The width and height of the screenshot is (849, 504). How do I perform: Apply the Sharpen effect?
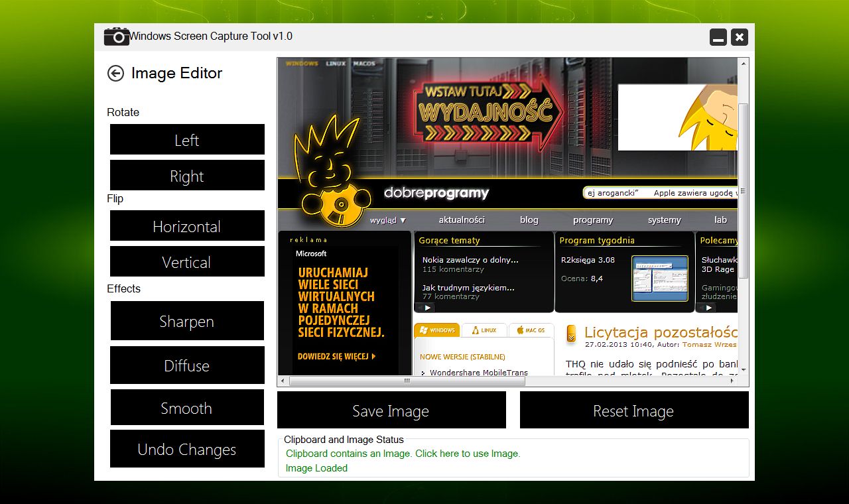click(187, 321)
